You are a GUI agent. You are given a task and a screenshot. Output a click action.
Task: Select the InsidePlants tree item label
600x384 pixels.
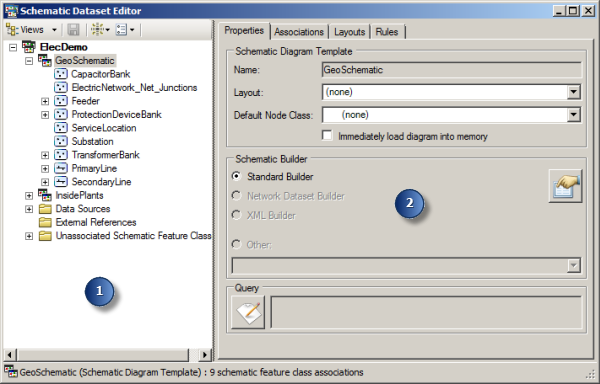[x=79, y=195]
